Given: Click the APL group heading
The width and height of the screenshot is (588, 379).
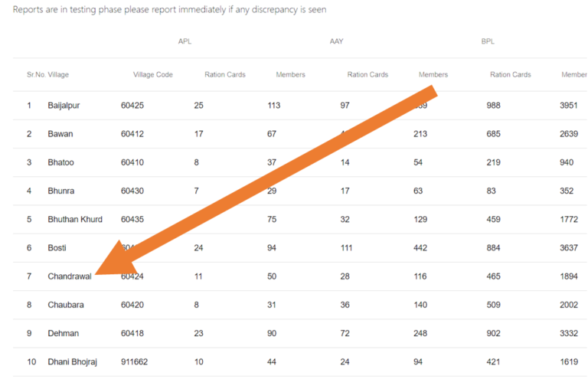Looking at the screenshot, I should pos(185,41).
